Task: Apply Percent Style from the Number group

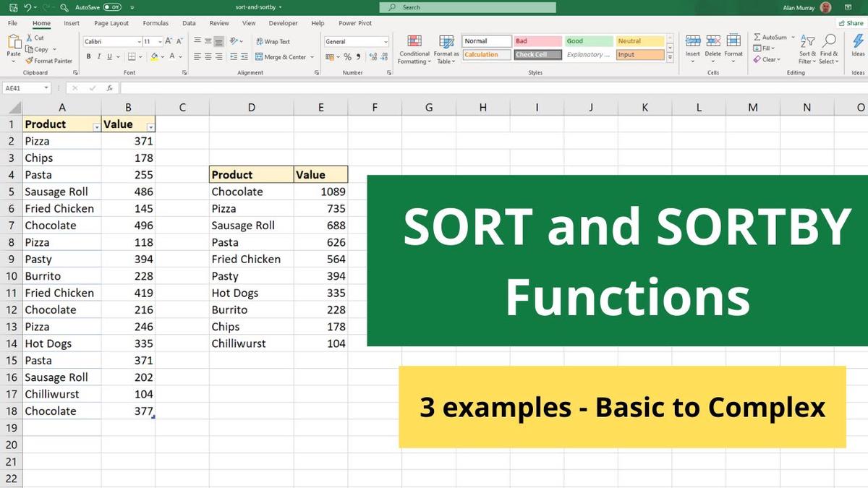Action: click(x=346, y=56)
